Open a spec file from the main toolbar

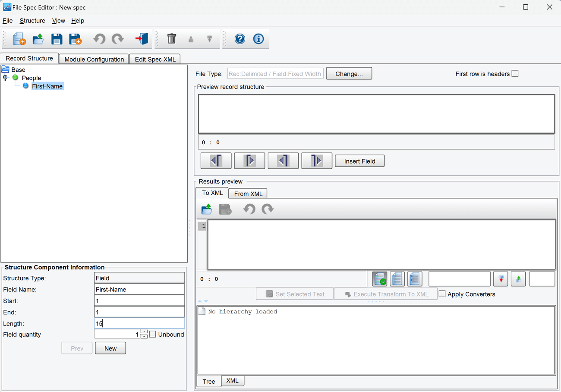coord(38,39)
